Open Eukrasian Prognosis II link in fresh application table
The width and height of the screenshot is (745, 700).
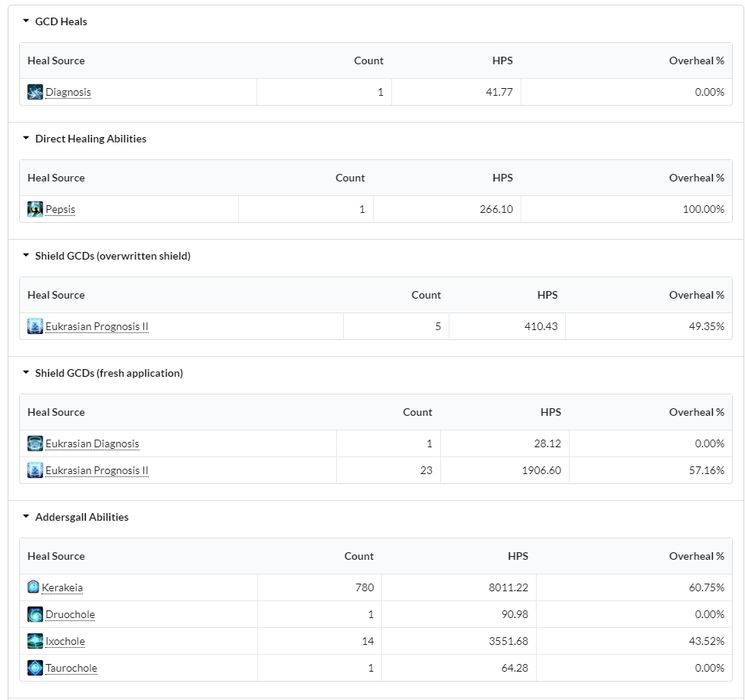(97, 470)
